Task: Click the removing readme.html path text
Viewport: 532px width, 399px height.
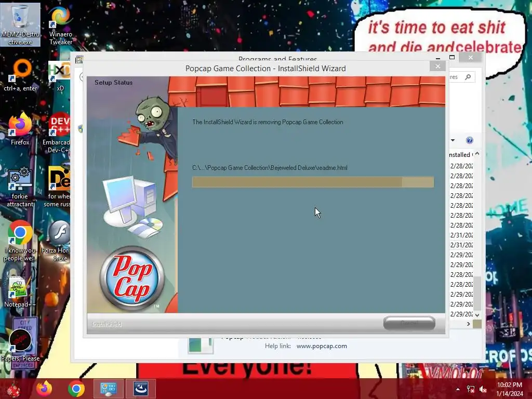Action: tap(270, 168)
